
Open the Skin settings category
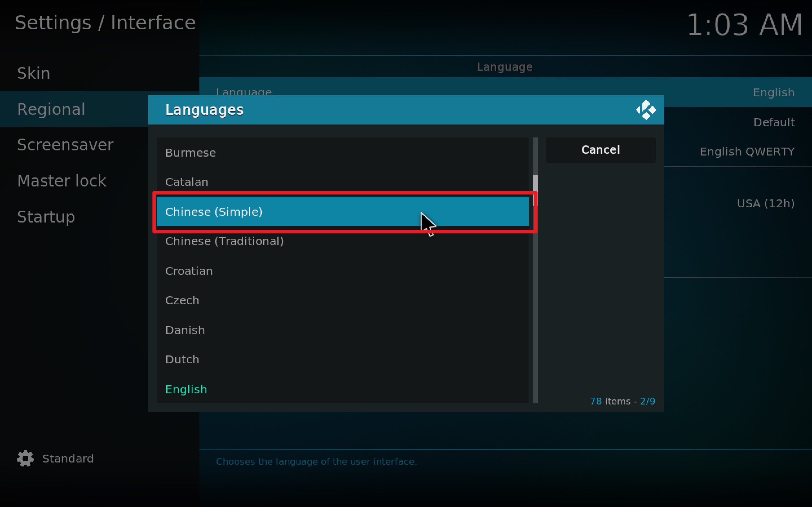click(34, 73)
